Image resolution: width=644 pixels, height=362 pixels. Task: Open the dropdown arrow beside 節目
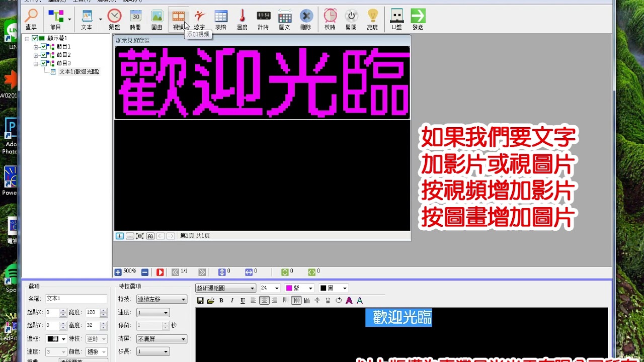(69, 20)
